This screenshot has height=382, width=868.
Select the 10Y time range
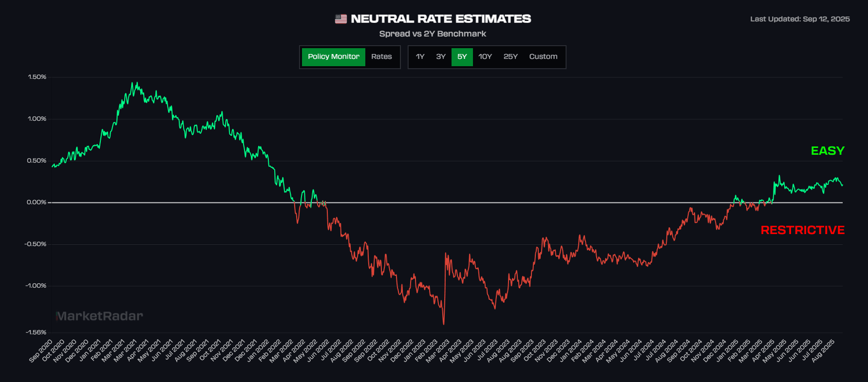485,57
